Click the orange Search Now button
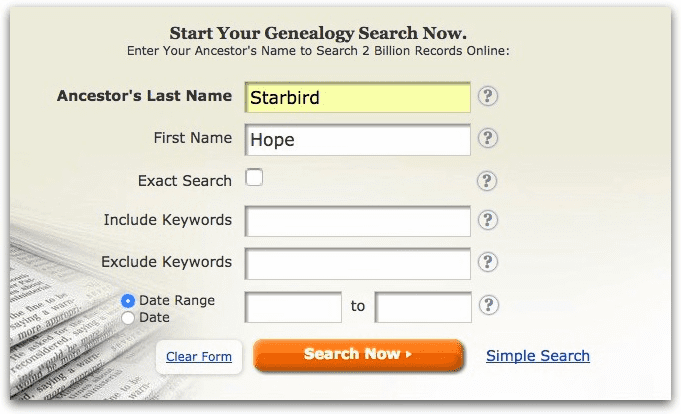Viewport: 681px width, 414px height. tap(358, 355)
